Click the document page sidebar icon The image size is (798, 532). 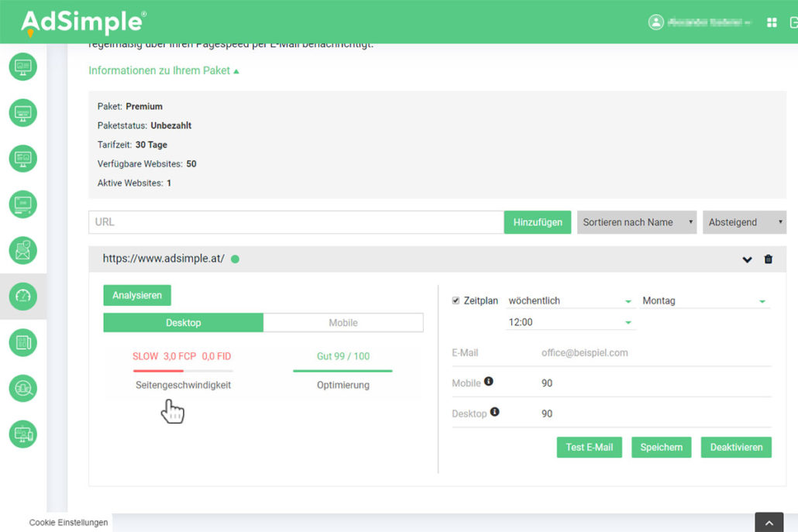23,342
